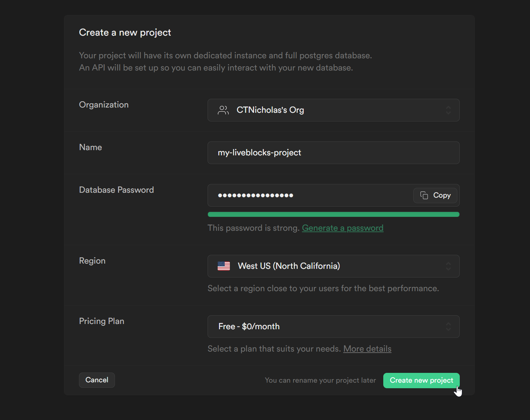
Task: Click the project Name input field
Action: tap(333, 153)
